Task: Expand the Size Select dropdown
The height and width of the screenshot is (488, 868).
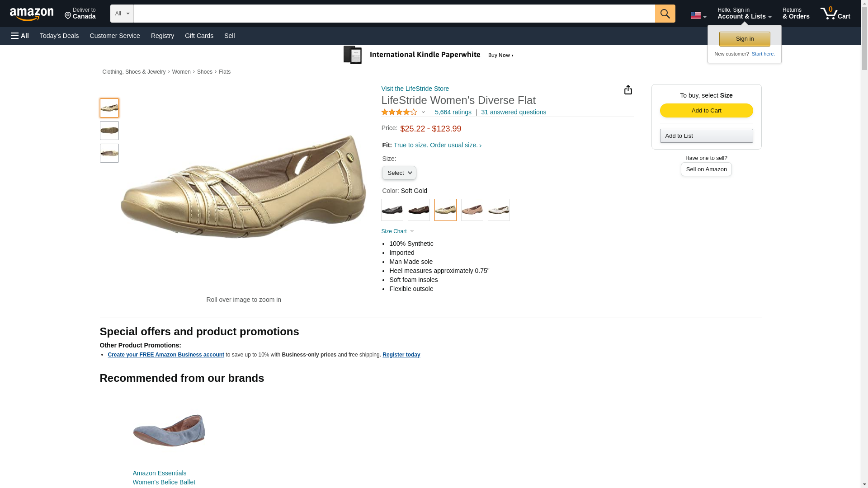Action: coord(399,173)
